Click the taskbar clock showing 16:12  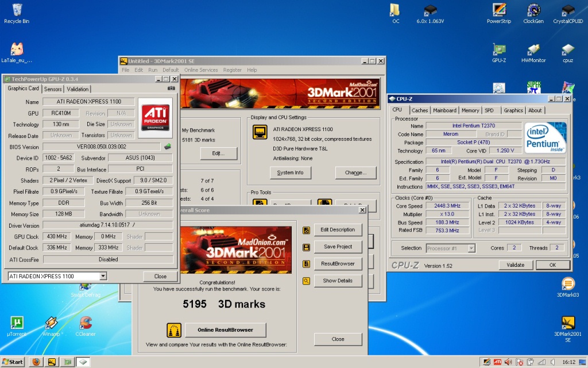point(568,362)
